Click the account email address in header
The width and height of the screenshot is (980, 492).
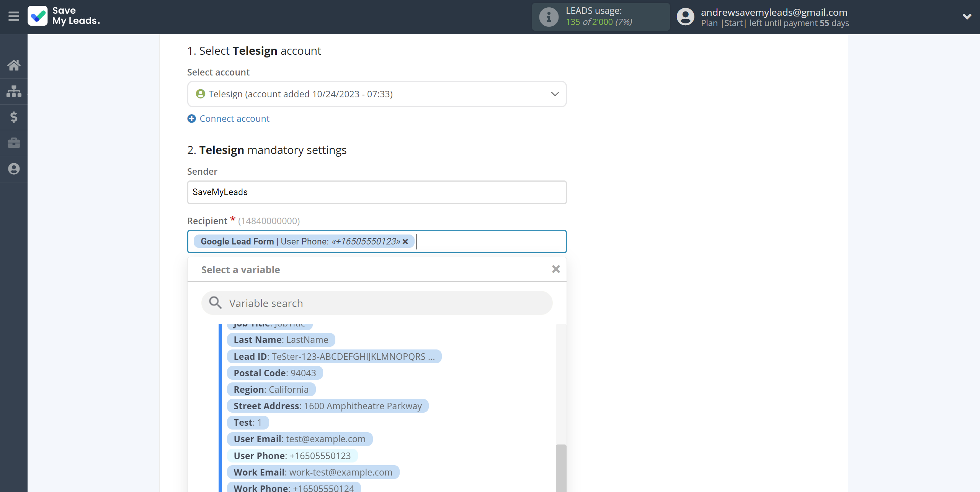[x=774, y=12]
